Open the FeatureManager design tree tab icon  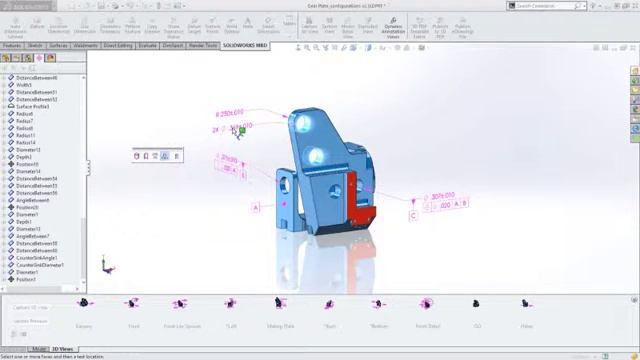point(6,58)
